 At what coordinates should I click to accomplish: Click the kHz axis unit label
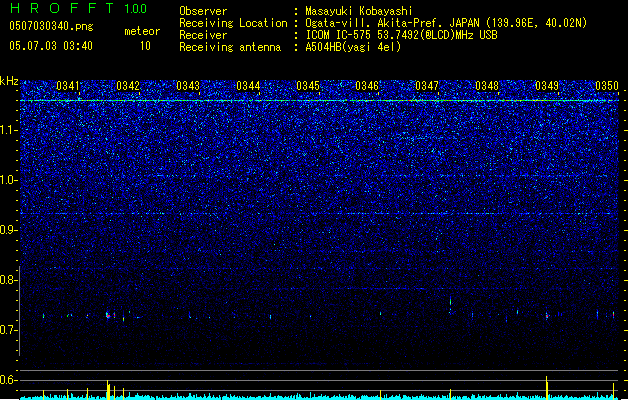9,81
